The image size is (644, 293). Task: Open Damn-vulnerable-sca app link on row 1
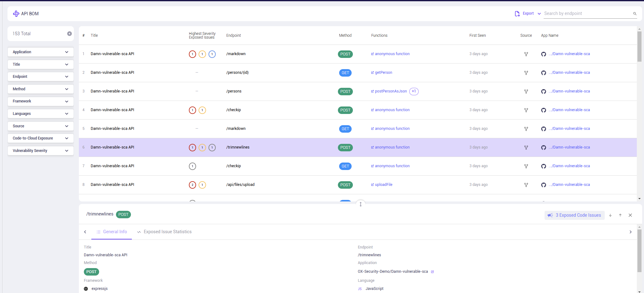pos(570,54)
